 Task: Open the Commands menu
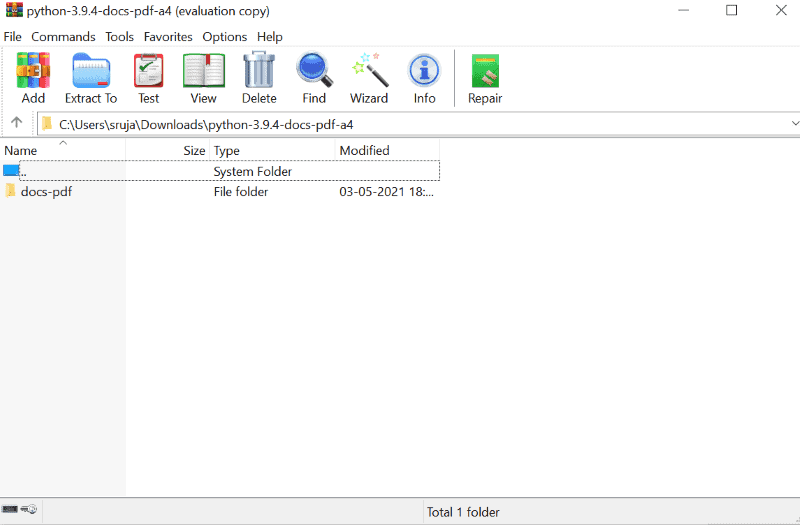(x=63, y=37)
